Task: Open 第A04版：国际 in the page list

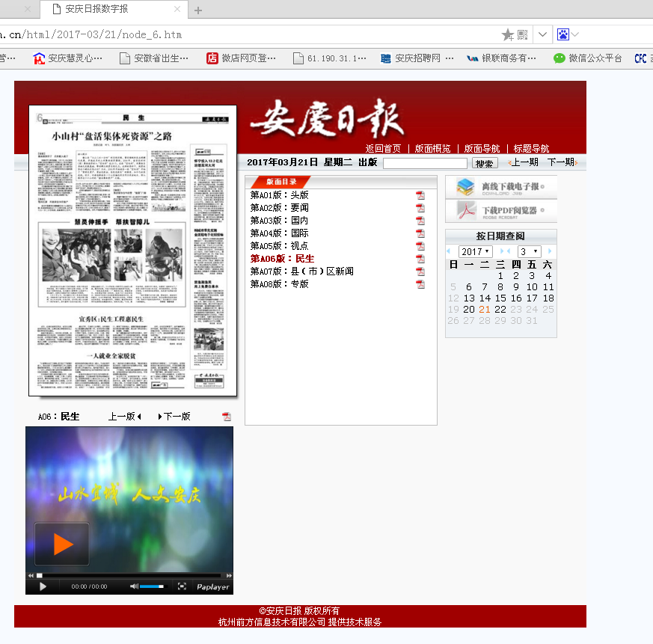Action: click(280, 233)
